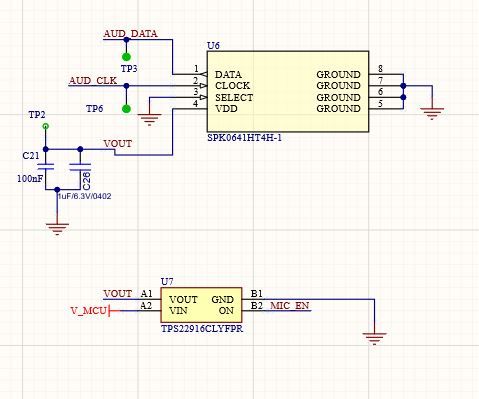Image resolution: width=479 pixels, height=399 pixels.
Task: Click the V_MCU power label text
Action: tap(89, 311)
